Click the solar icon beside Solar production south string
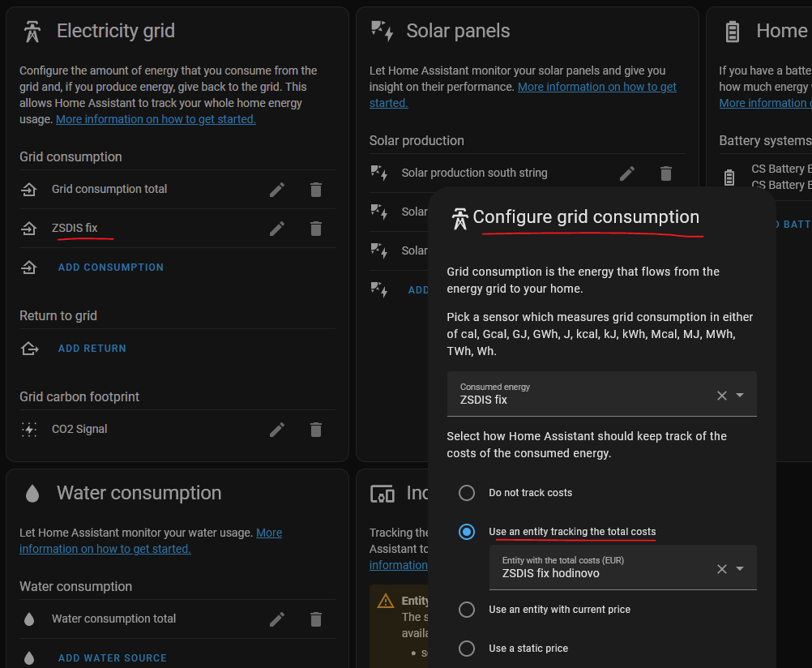The width and height of the screenshot is (812, 668). pyautogui.click(x=379, y=173)
